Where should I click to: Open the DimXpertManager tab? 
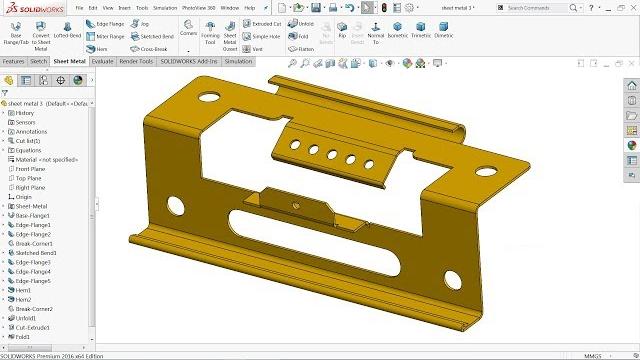pos(60,80)
